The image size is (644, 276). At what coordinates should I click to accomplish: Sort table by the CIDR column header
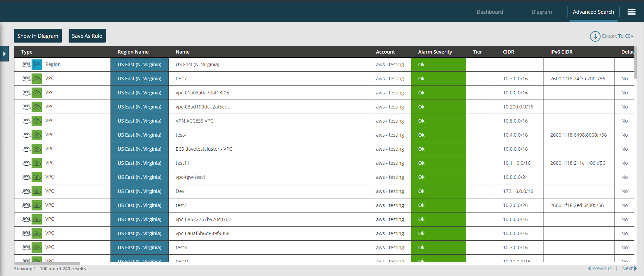click(x=508, y=52)
